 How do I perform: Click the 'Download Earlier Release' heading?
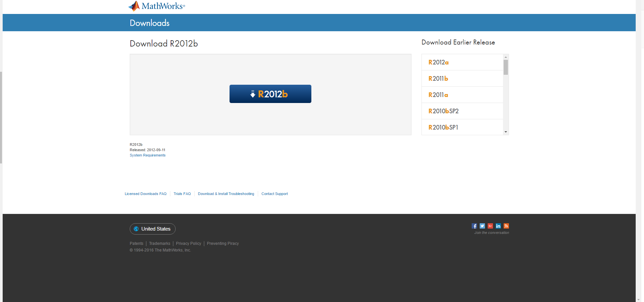point(458,42)
